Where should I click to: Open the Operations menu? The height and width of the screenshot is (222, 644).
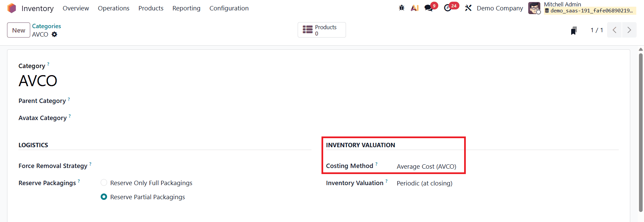113,8
